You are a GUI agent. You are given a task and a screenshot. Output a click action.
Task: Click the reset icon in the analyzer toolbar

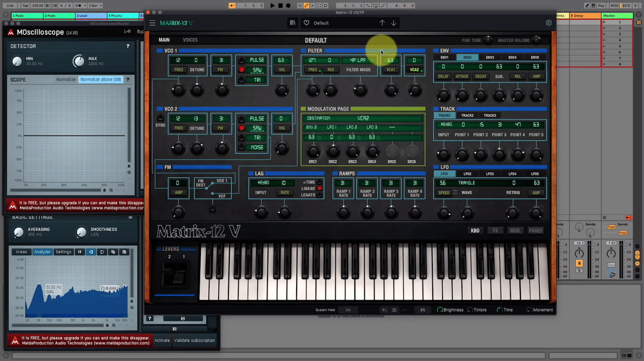102,252
